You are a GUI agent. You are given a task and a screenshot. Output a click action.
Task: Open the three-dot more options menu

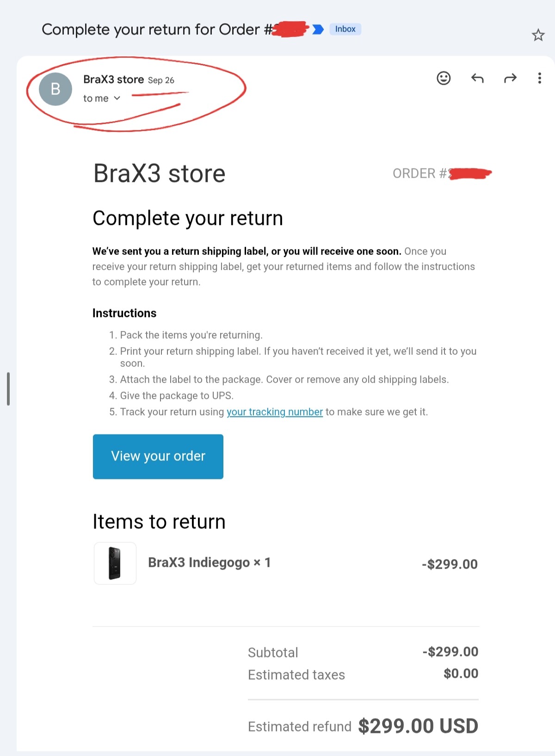[539, 78]
